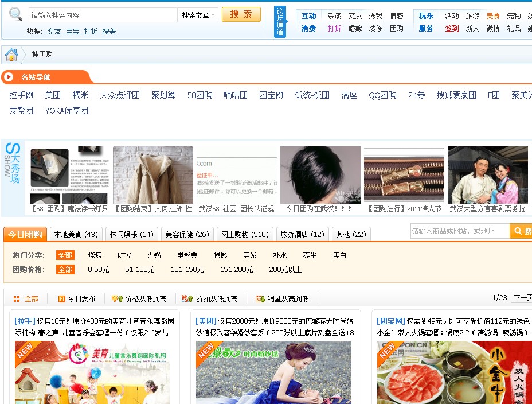The width and height of the screenshot is (532, 404).
Task: Open the 婚嫁 link in the nav
Action: pyautogui.click(x=355, y=29)
